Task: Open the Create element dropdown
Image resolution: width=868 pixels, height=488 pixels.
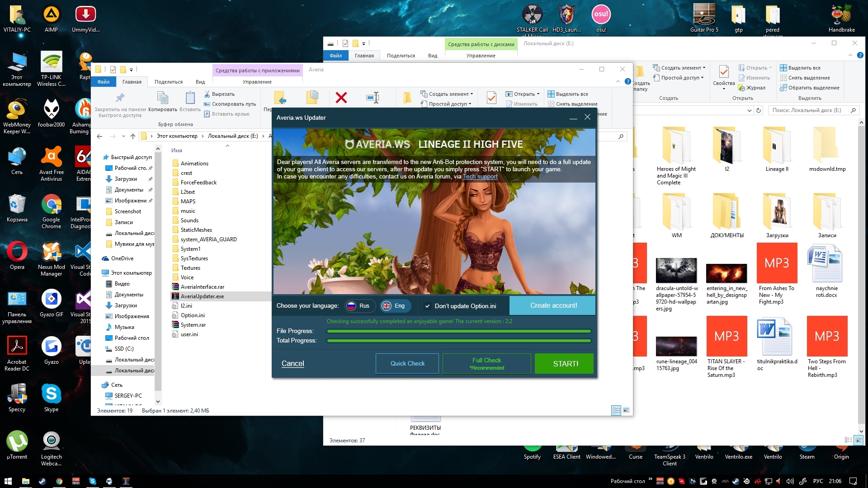Action: click(450, 94)
